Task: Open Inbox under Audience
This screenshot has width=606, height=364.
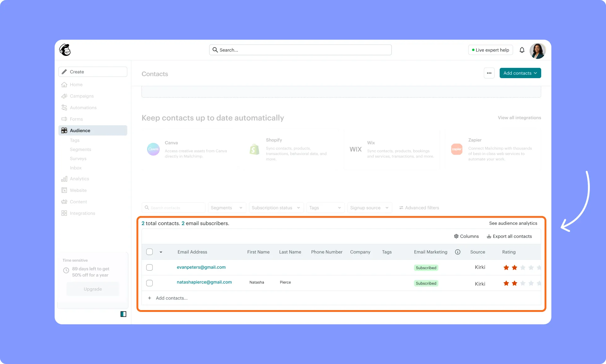Action: point(75,168)
